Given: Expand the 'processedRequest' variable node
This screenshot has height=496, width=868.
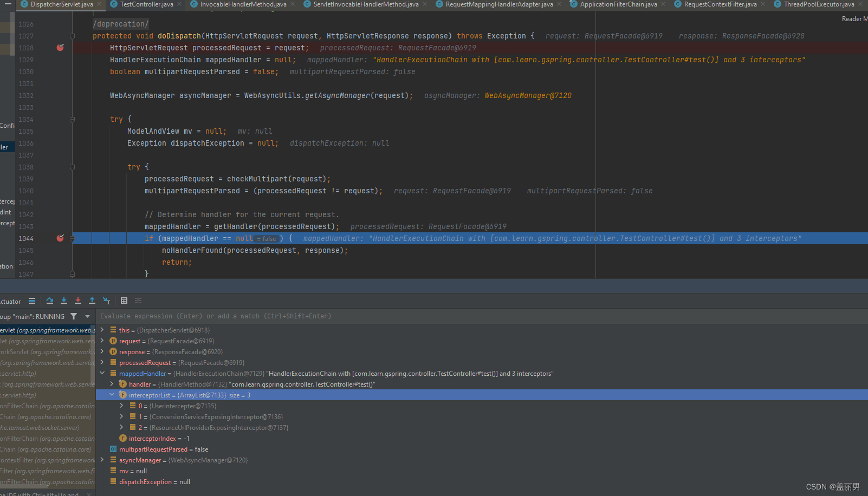Looking at the screenshot, I should [x=102, y=362].
